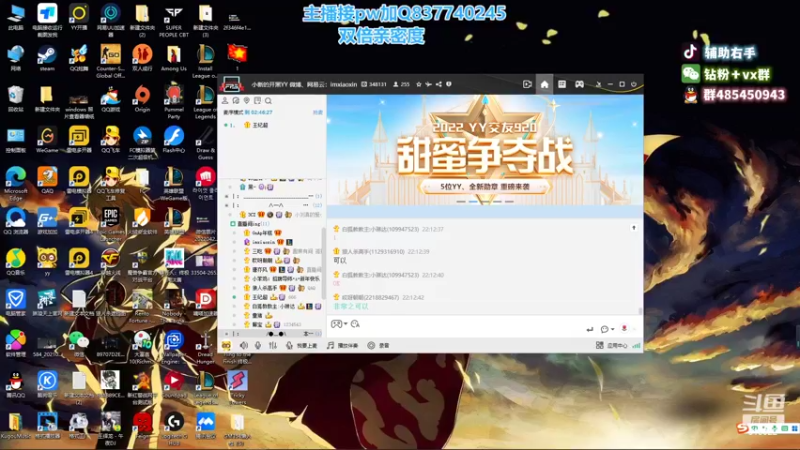Click the font style icon in chat input

[356, 324]
